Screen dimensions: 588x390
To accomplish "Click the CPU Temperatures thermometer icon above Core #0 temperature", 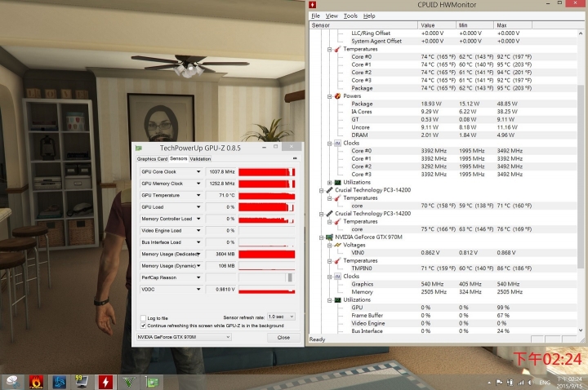I will click(337, 49).
